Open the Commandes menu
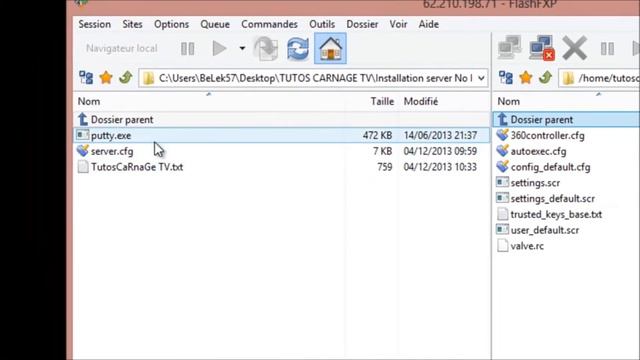 (x=269, y=24)
